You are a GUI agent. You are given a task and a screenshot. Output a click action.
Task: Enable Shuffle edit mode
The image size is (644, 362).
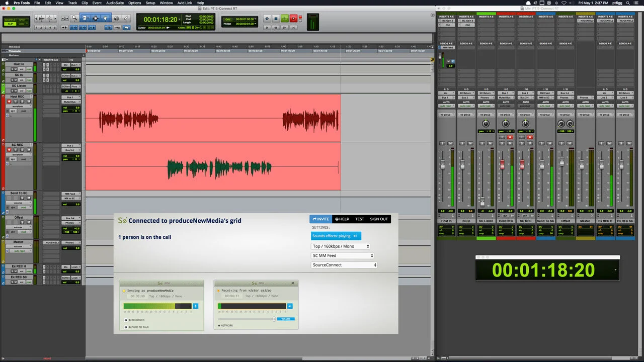[10, 20]
